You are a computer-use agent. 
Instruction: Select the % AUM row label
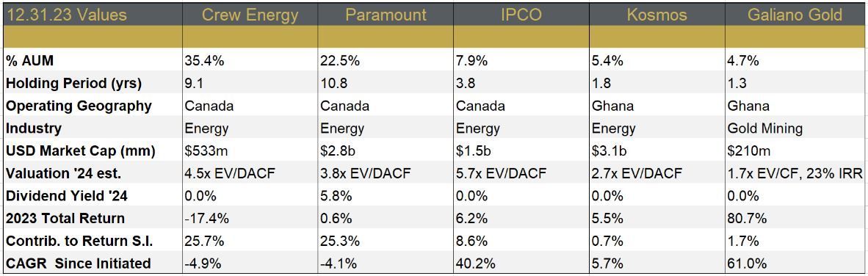click(x=92, y=61)
